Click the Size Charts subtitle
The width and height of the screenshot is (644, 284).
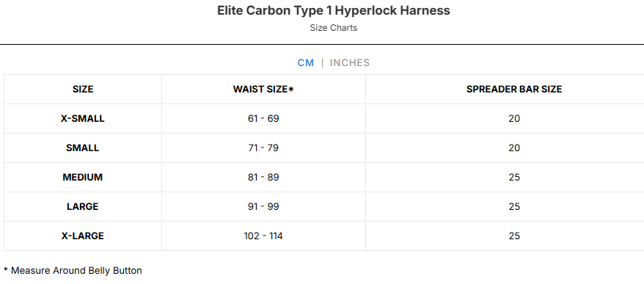coord(334,28)
